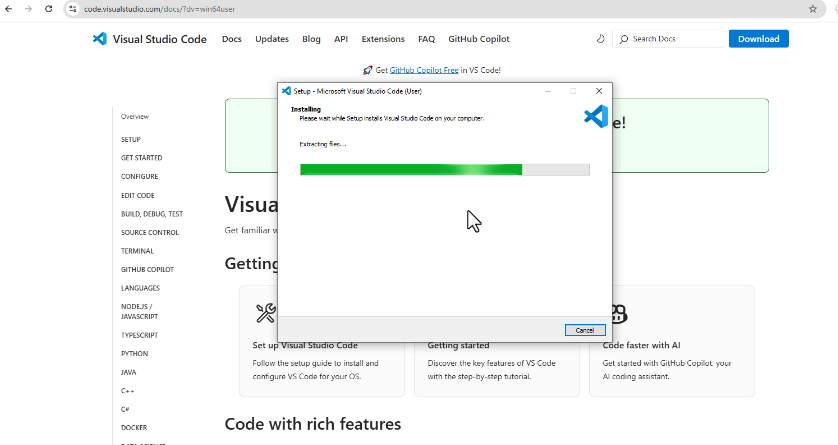838x445 pixels.
Task: Click the 'Installing' heading in setup
Action: (306, 110)
